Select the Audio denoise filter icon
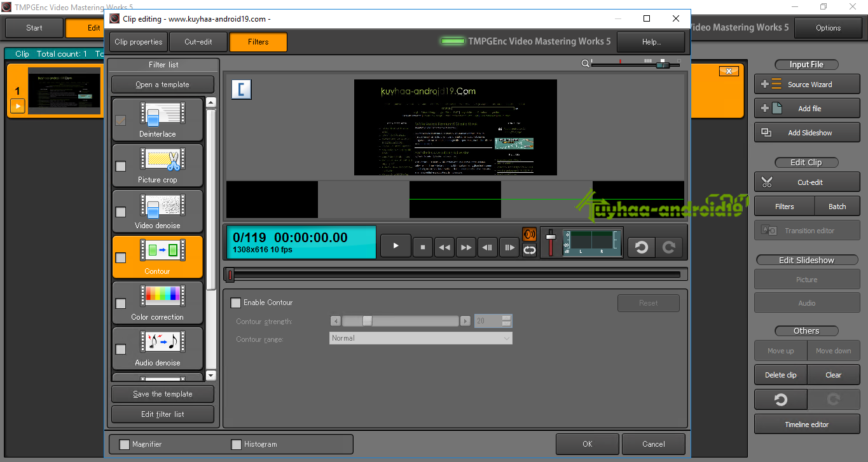Image resolution: width=868 pixels, height=462 pixels. click(163, 344)
